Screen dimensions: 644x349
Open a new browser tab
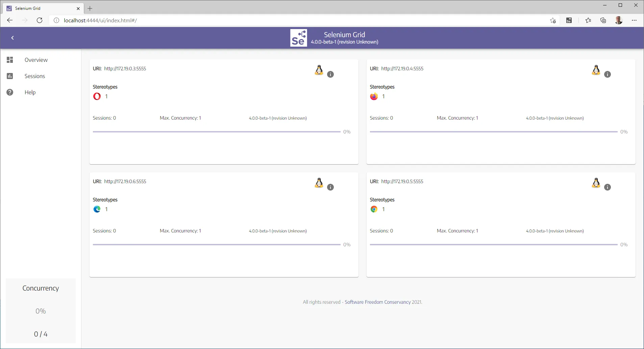coord(90,8)
